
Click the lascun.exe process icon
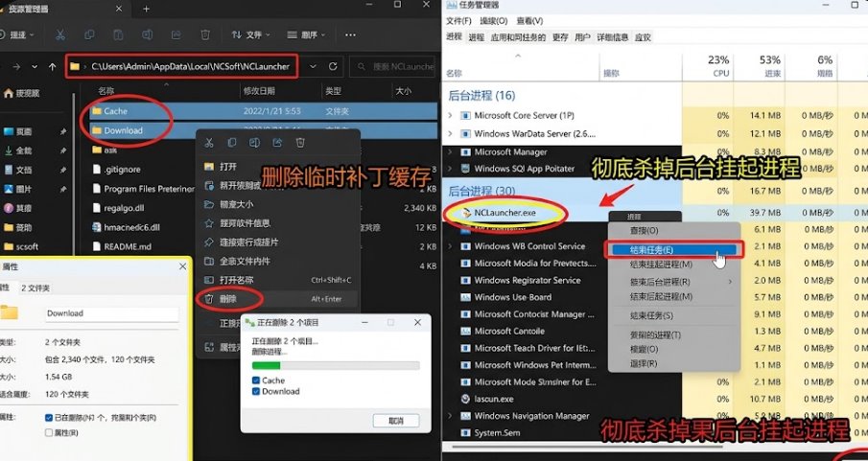pyautogui.click(x=465, y=399)
